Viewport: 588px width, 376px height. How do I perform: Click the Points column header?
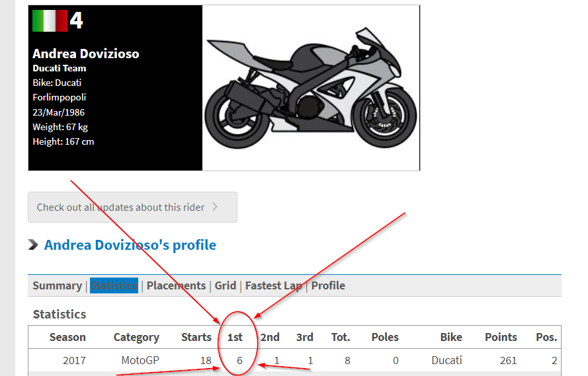501,337
